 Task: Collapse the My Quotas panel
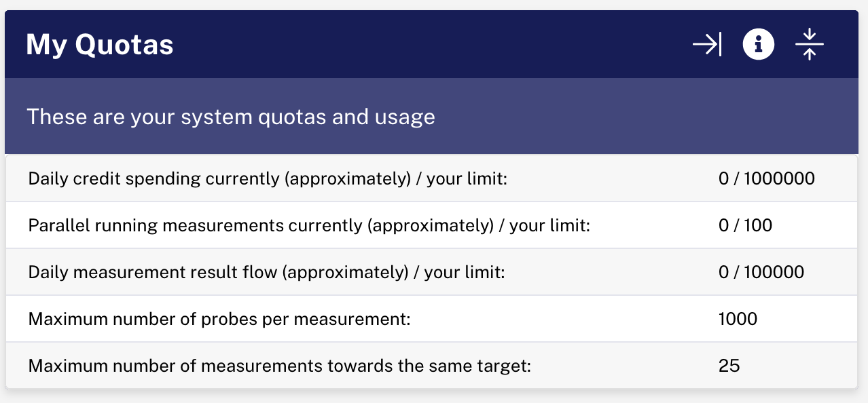pos(809,45)
